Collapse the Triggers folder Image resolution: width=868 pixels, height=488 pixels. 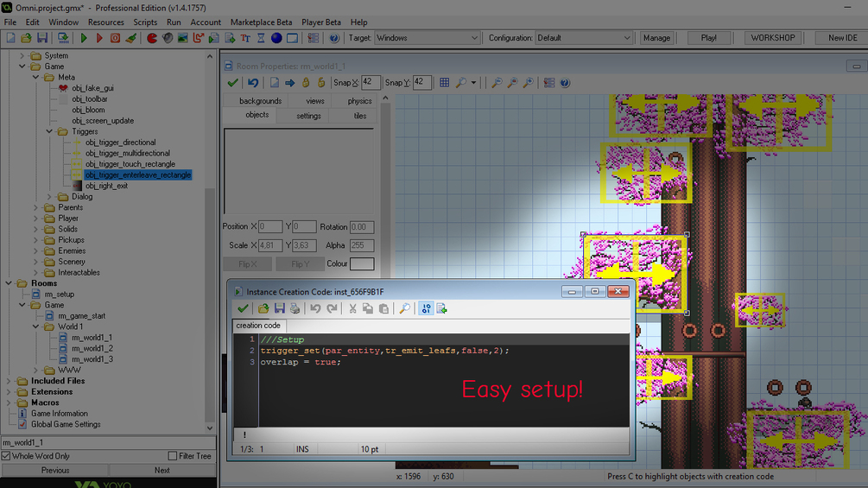click(49, 131)
